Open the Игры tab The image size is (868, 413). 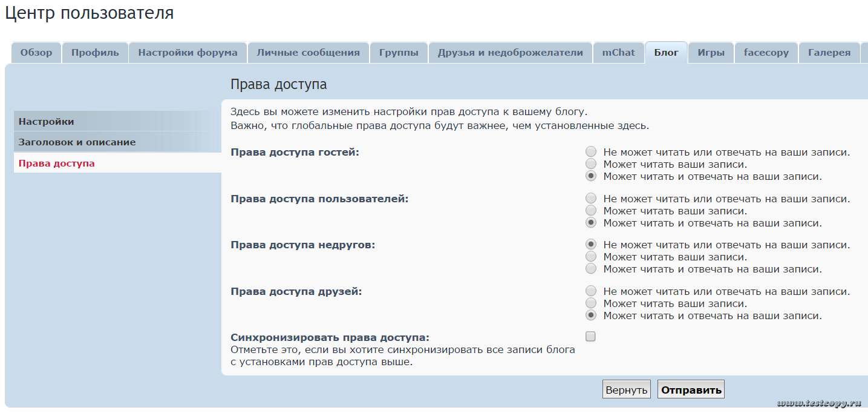coord(711,53)
